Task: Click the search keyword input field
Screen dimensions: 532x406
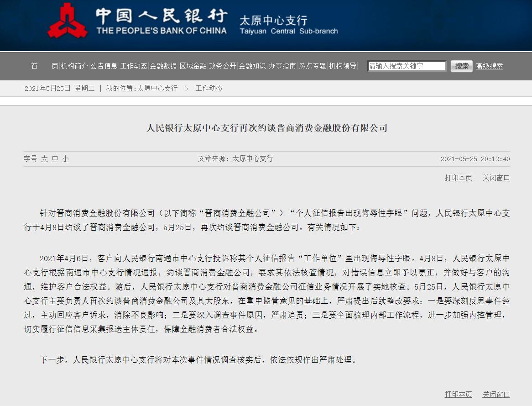Action: tap(406, 66)
